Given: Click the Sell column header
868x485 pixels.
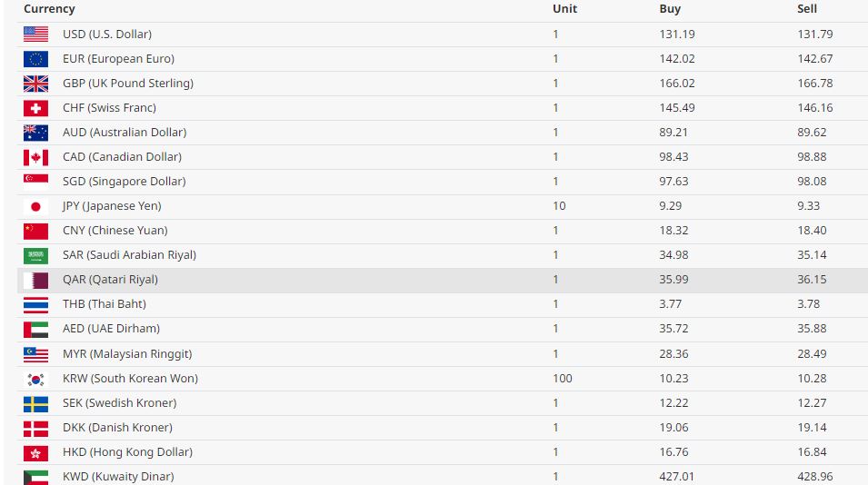Looking at the screenshot, I should pyautogui.click(x=807, y=9).
